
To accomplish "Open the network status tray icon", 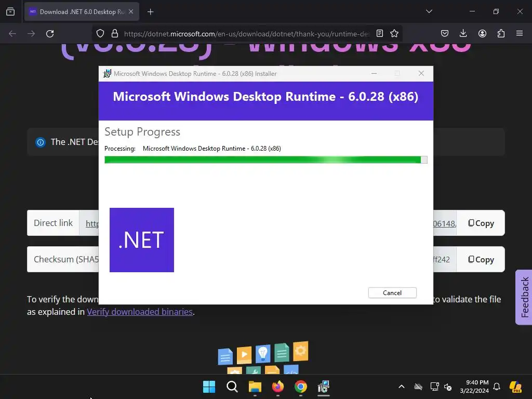I will coord(434,387).
